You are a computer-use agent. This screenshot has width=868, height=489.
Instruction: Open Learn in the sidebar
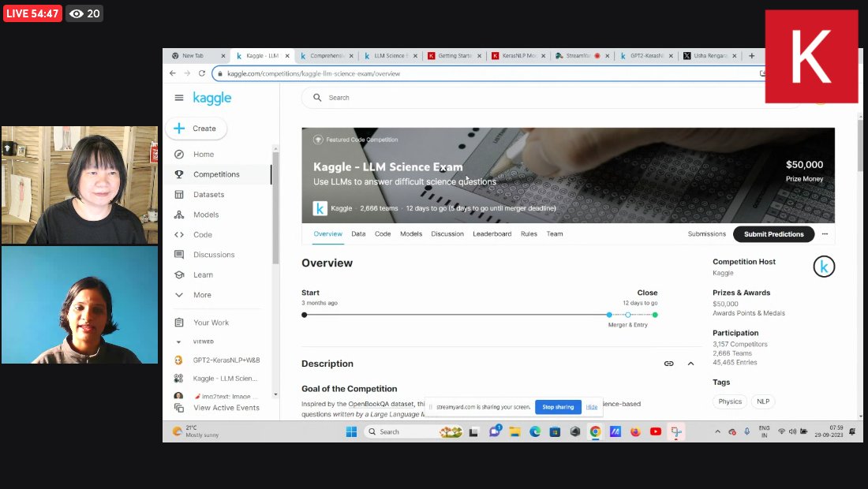[x=203, y=275]
